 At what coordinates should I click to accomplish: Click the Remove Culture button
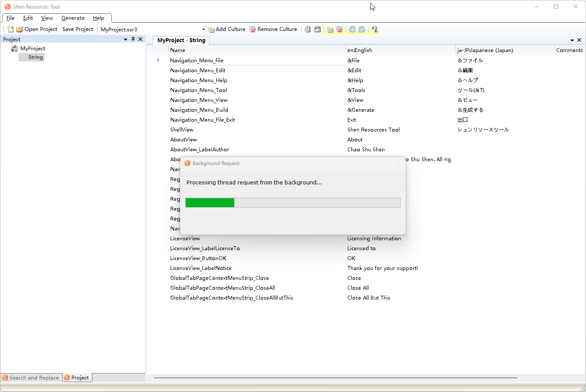pyautogui.click(x=273, y=29)
